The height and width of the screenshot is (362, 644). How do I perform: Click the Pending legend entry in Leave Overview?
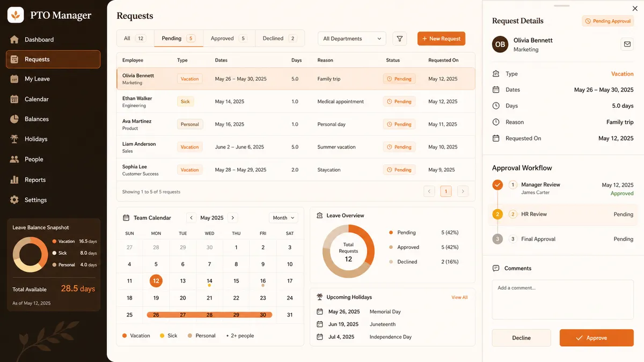[423, 233]
